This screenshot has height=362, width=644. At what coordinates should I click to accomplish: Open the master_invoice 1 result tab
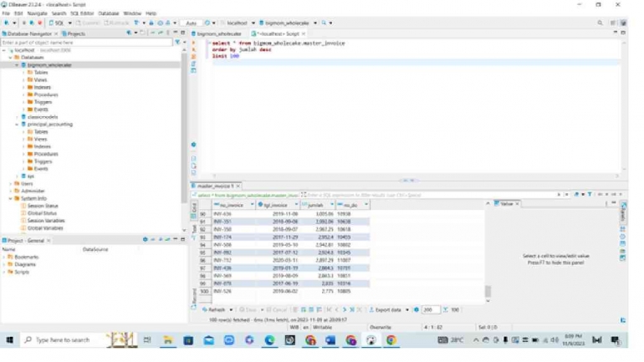pos(215,186)
